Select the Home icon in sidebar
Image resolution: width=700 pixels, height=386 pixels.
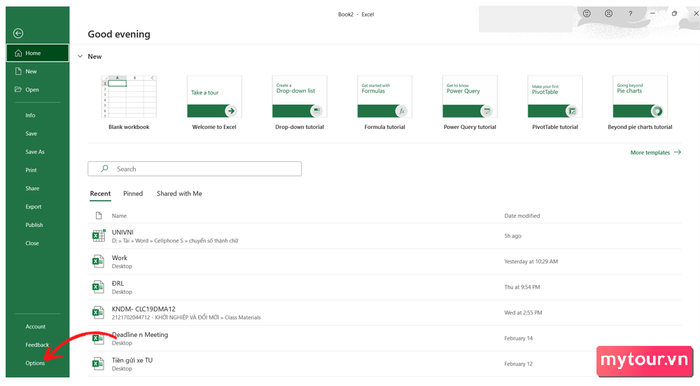pos(18,53)
